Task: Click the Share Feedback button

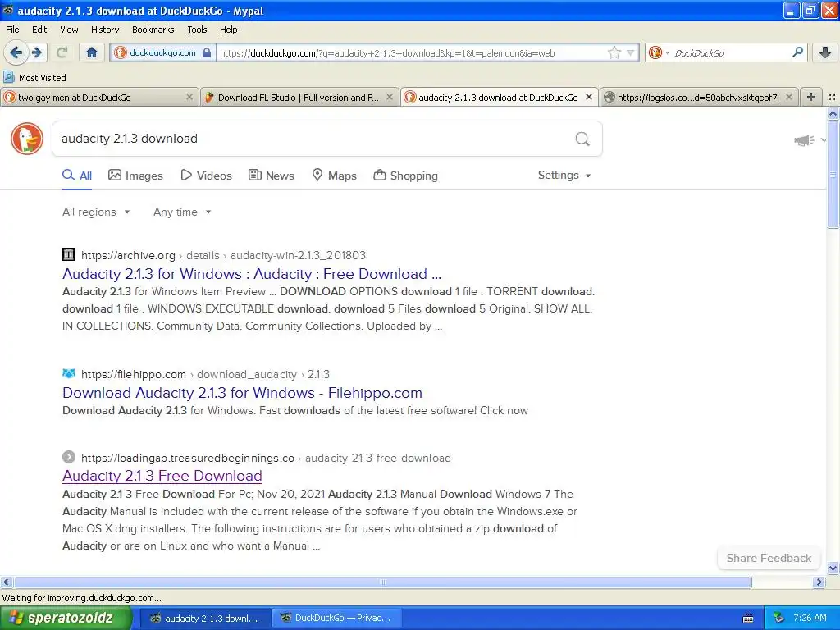Action: [x=769, y=558]
